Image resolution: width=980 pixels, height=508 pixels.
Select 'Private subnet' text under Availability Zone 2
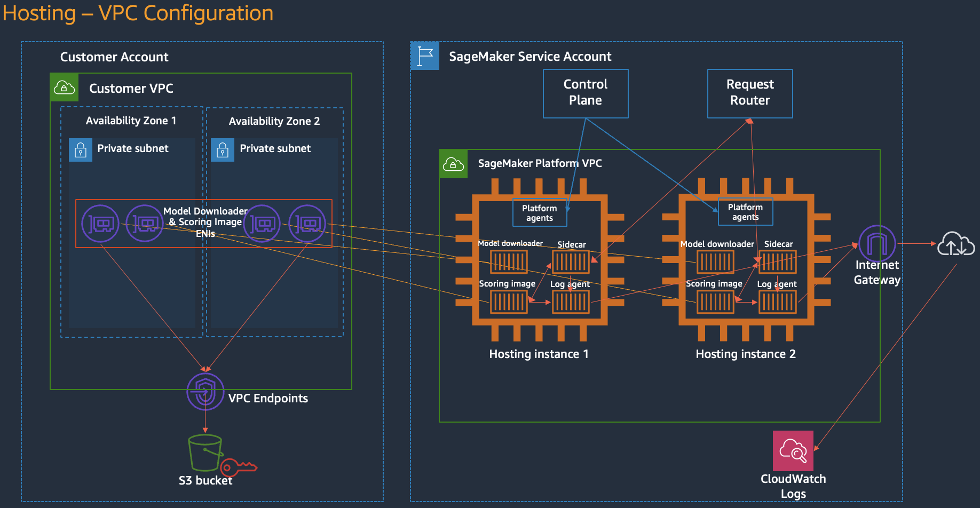tap(275, 148)
